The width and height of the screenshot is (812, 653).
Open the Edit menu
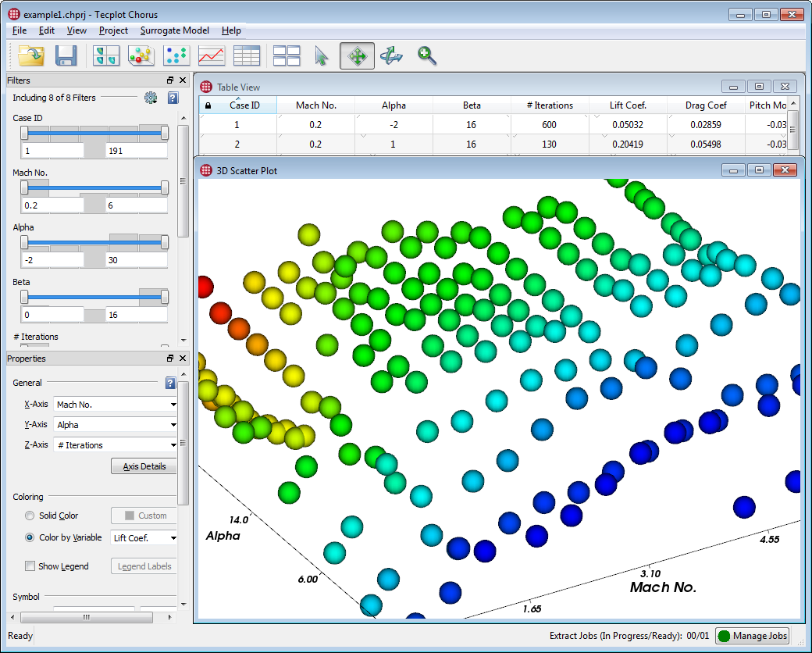(47, 30)
